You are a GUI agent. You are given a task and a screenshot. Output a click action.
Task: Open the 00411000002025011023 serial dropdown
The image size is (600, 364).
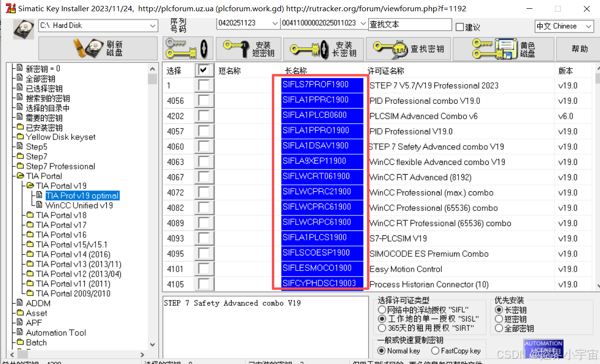[362, 23]
